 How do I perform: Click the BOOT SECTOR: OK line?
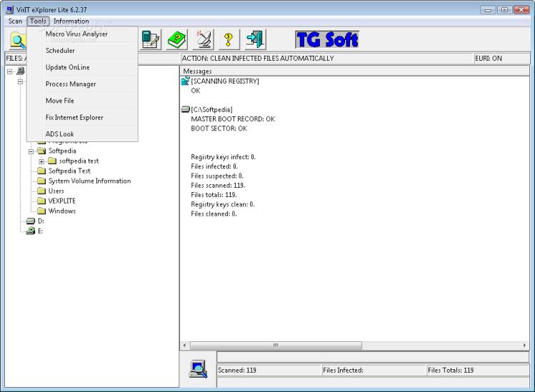click(219, 129)
